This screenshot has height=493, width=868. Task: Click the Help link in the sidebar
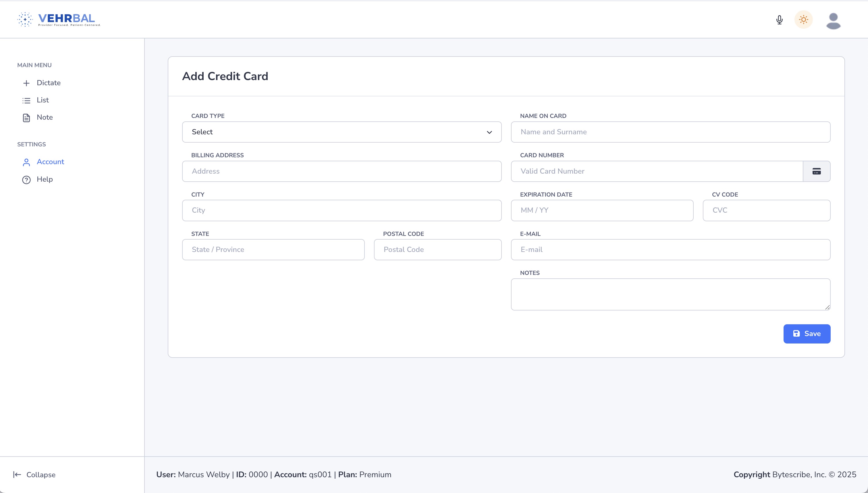45,179
